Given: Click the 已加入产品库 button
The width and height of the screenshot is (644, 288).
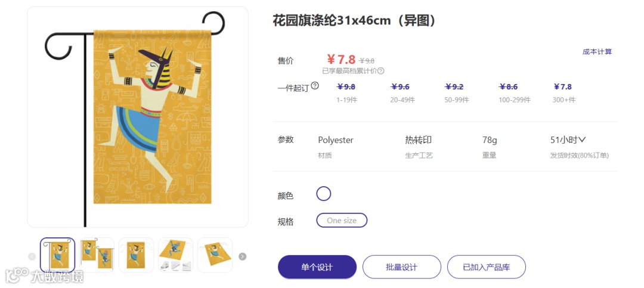Looking at the screenshot, I should pos(487,267).
